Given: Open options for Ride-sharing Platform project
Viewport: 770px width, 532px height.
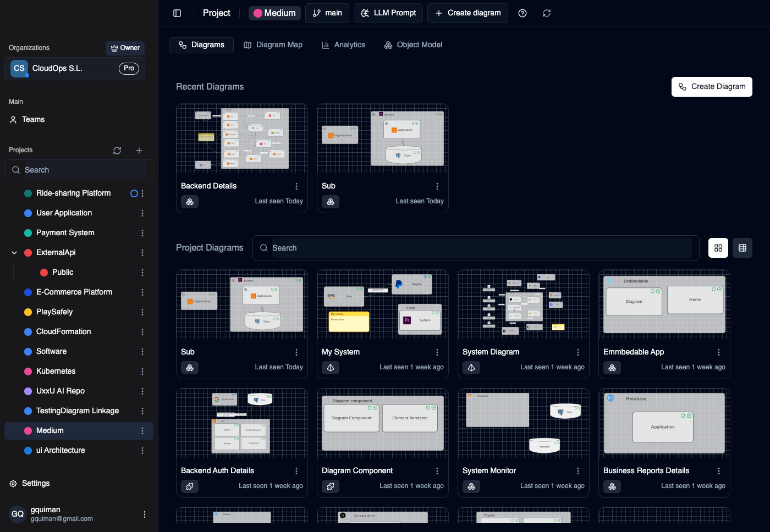Looking at the screenshot, I should [x=142, y=193].
